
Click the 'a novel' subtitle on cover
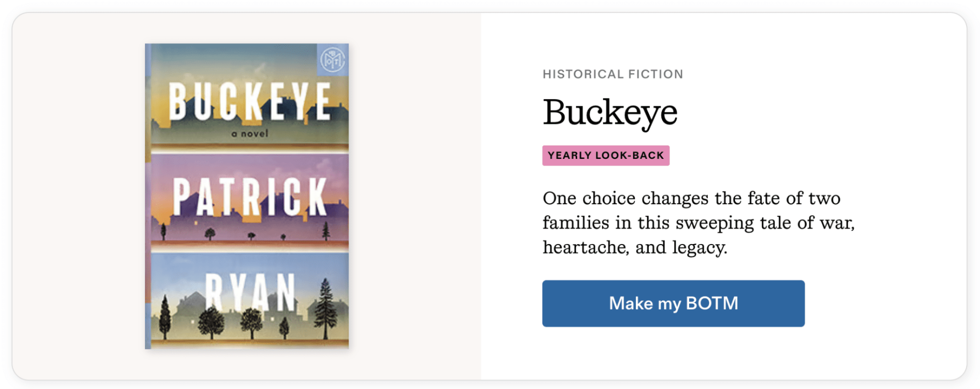click(250, 134)
